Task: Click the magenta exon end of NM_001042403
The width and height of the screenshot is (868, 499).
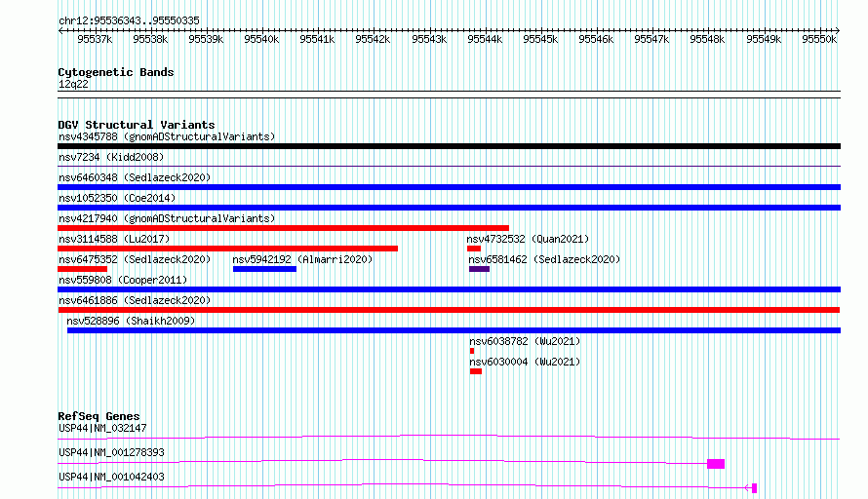Action: pos(754,488)
